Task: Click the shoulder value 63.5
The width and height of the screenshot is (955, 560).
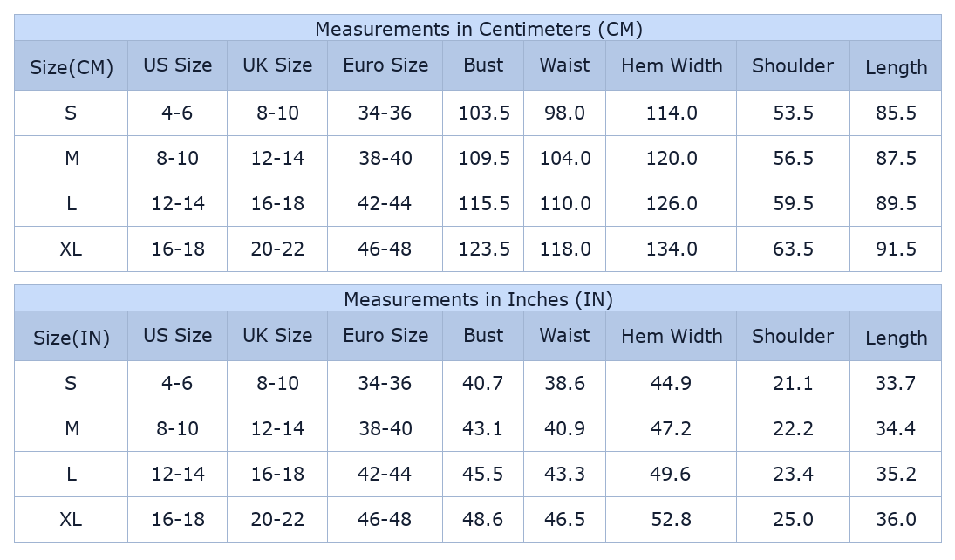Action: [793, 249]
